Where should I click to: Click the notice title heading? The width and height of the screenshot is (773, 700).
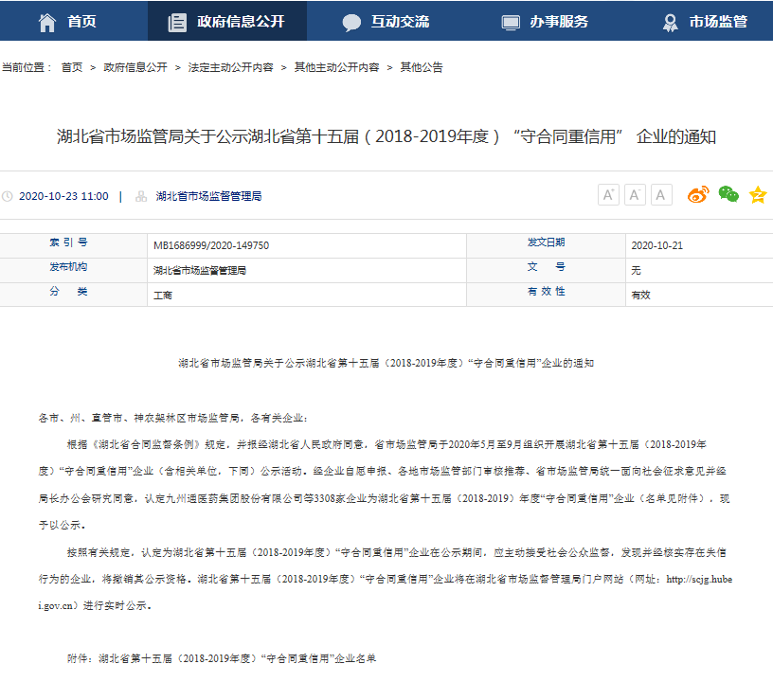[x=386, y=136]
